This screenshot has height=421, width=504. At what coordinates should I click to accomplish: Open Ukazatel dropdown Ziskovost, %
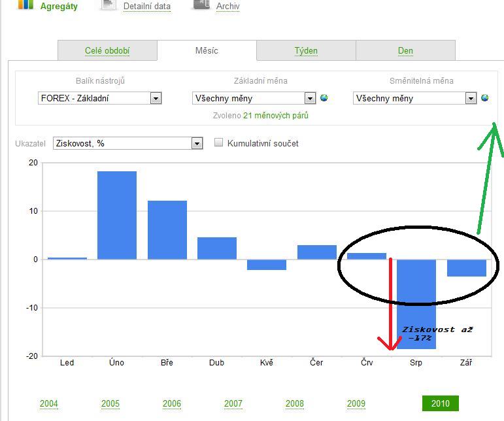[128, 143]
